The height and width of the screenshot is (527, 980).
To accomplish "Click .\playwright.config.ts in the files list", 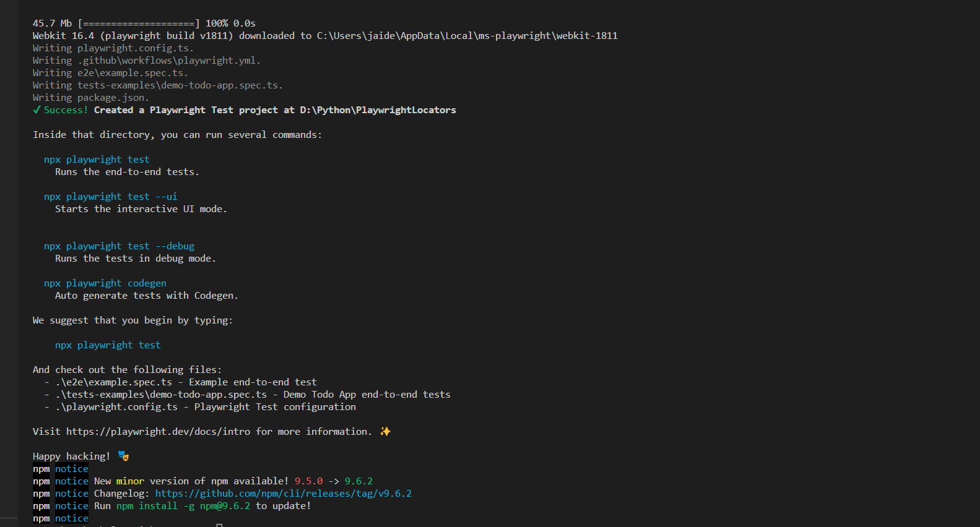I will [x=116, y=407].
